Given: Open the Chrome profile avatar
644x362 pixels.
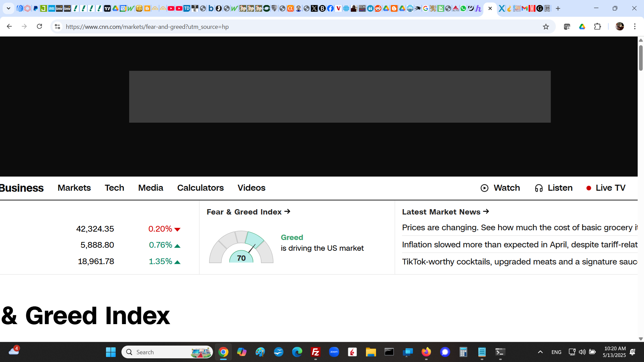Looking at the screenshot, I should [620, 26].
